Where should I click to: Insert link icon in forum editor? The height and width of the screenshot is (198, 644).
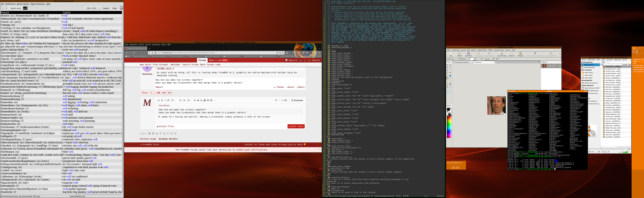tap(195, 100)
